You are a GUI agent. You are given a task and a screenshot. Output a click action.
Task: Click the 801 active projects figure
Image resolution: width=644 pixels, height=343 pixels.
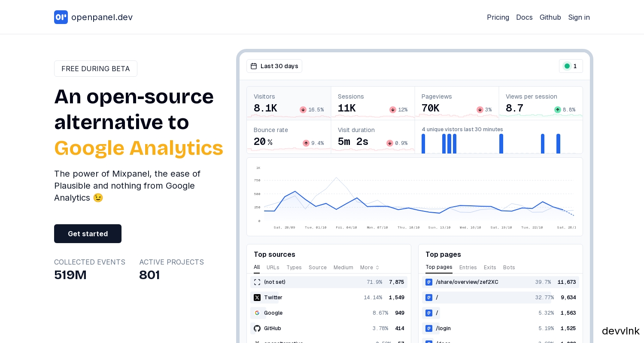[x=149, y=275]
